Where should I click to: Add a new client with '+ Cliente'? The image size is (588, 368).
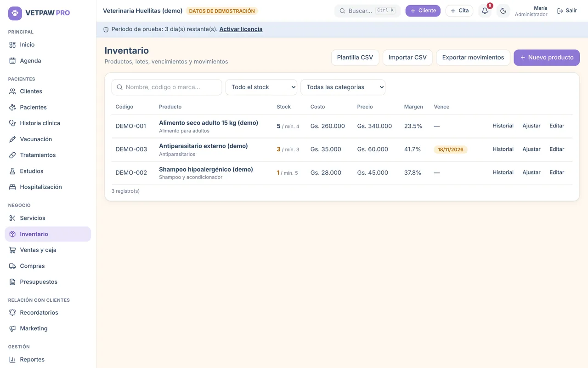(423, 11)
